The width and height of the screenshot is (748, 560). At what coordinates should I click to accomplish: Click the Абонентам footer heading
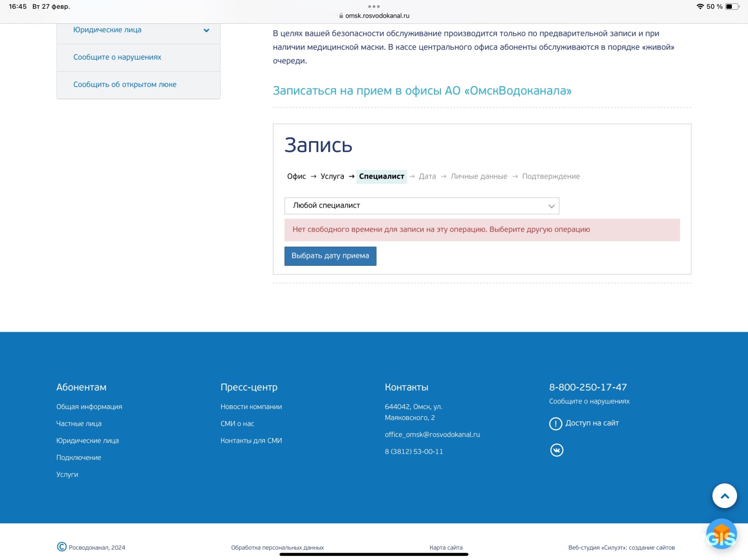point(82,387)
